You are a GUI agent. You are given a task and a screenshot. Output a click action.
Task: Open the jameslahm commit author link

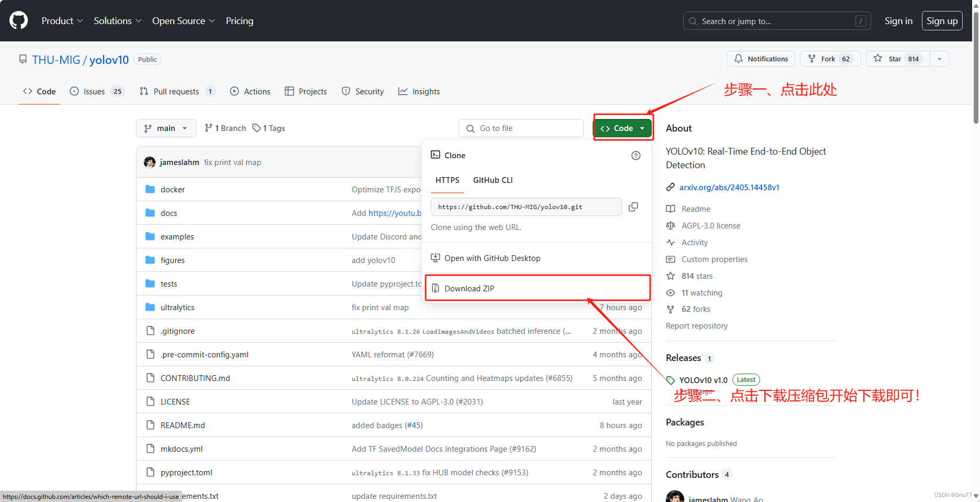(179, 162)
